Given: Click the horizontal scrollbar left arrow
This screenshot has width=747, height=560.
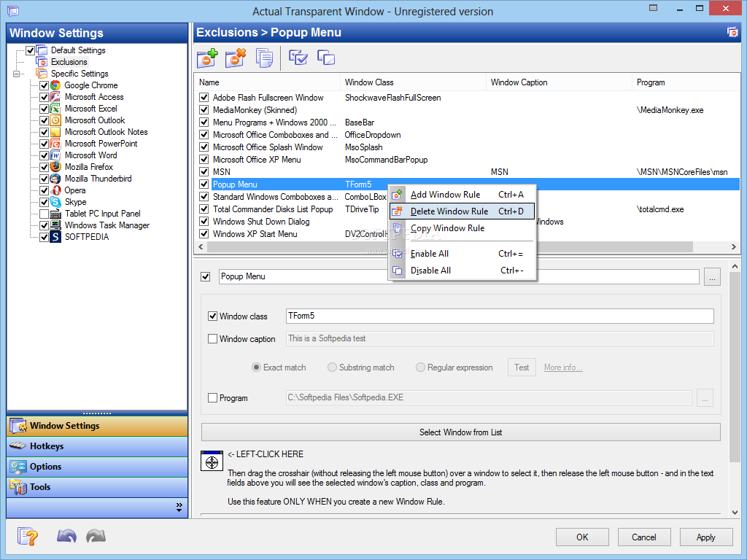Looking at the screenshot, I should [201, 246].
